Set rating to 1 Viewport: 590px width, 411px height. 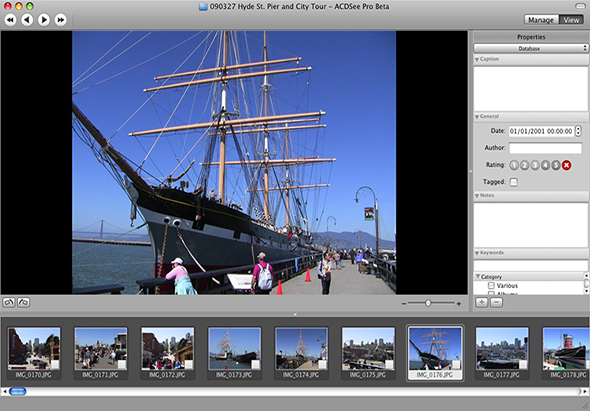(x=514, y=165)
